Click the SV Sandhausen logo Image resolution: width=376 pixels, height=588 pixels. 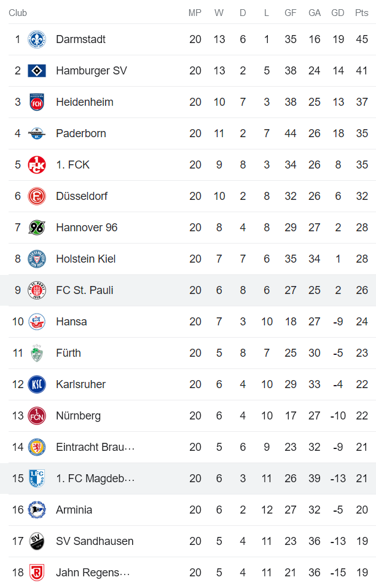click(36, 541)
